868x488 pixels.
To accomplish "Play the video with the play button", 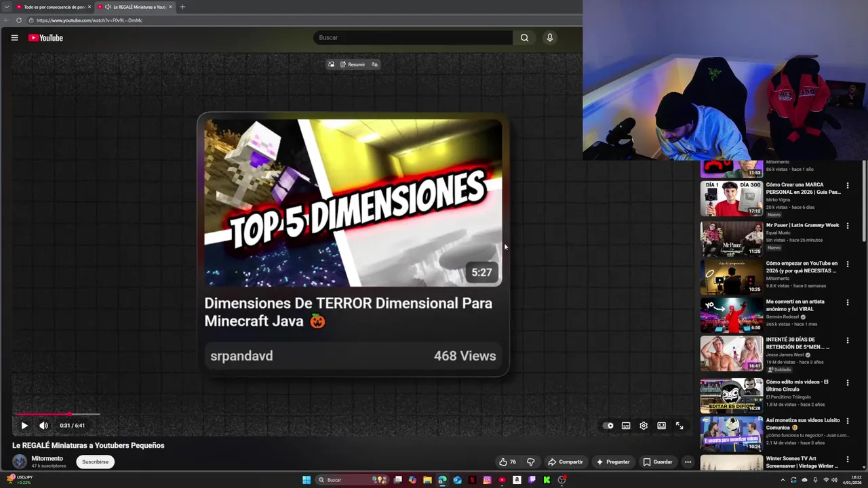I will tap(24, 426).
